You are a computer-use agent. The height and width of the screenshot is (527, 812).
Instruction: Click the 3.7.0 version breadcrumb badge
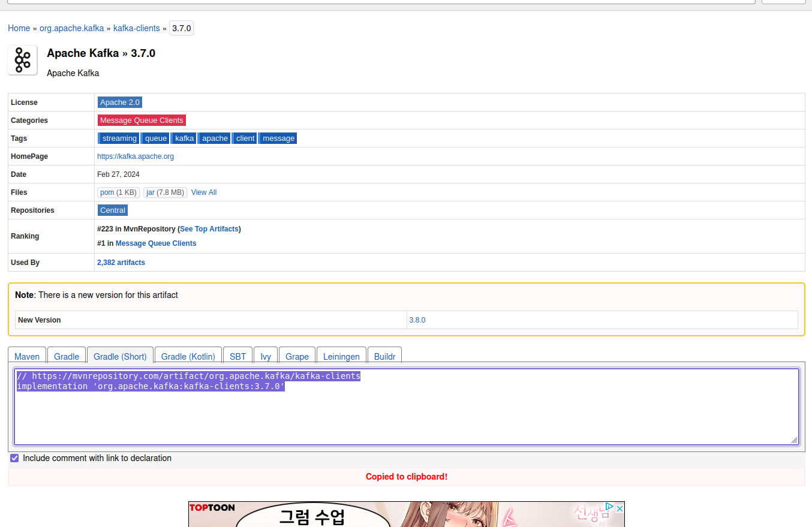click(181, 28)
